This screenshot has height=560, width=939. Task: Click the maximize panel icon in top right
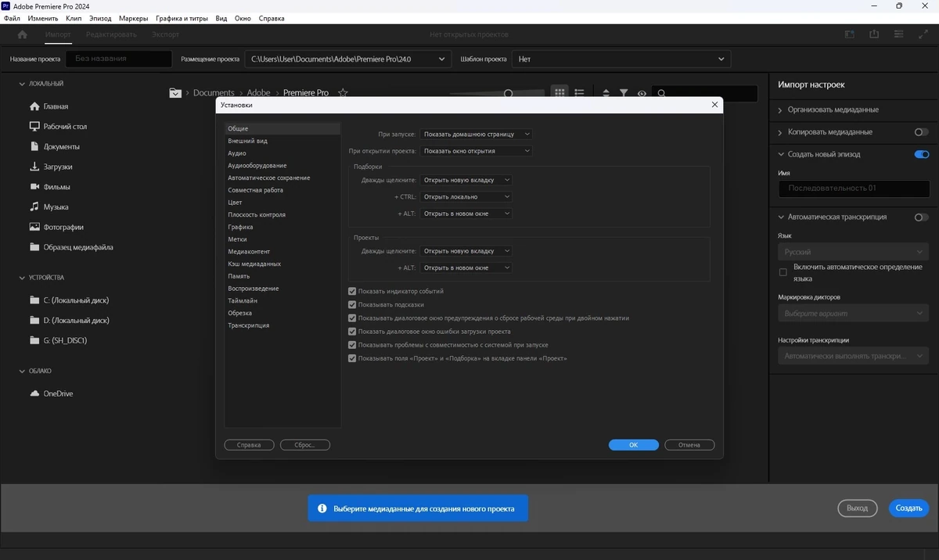pos(922,34)
